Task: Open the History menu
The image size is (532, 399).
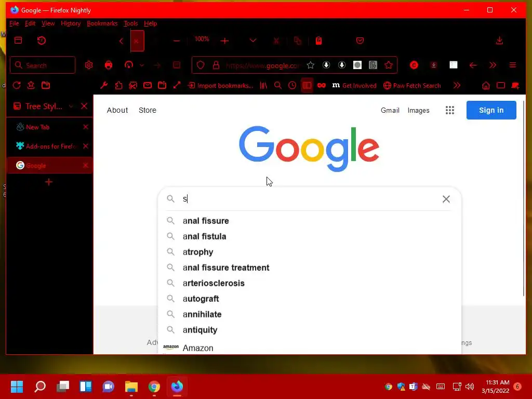Action: point(71,23)
